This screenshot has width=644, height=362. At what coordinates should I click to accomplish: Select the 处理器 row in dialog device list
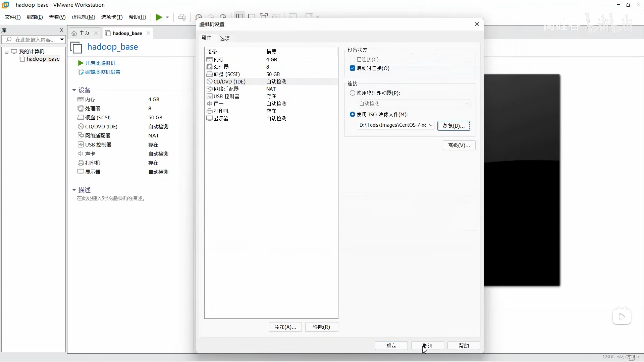[x=271, y=67]
